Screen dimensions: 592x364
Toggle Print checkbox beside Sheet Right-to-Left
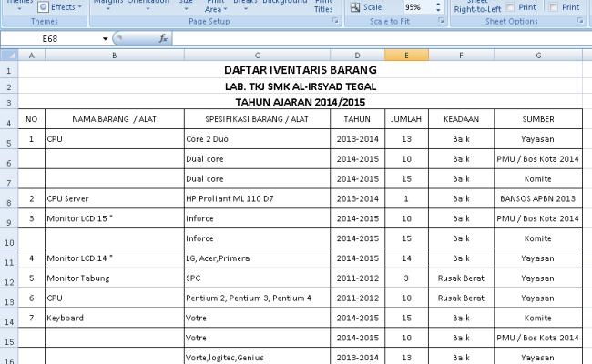click(x=510, y=6)
